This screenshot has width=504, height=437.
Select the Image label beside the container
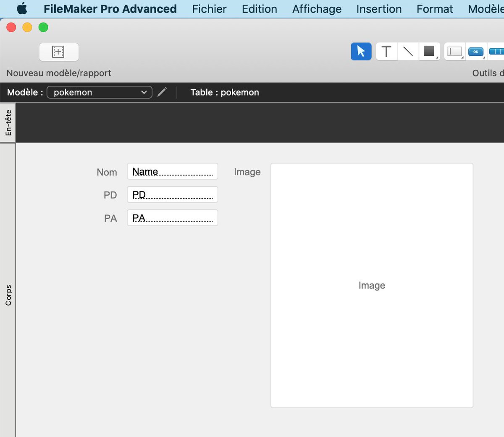point(247,172)
